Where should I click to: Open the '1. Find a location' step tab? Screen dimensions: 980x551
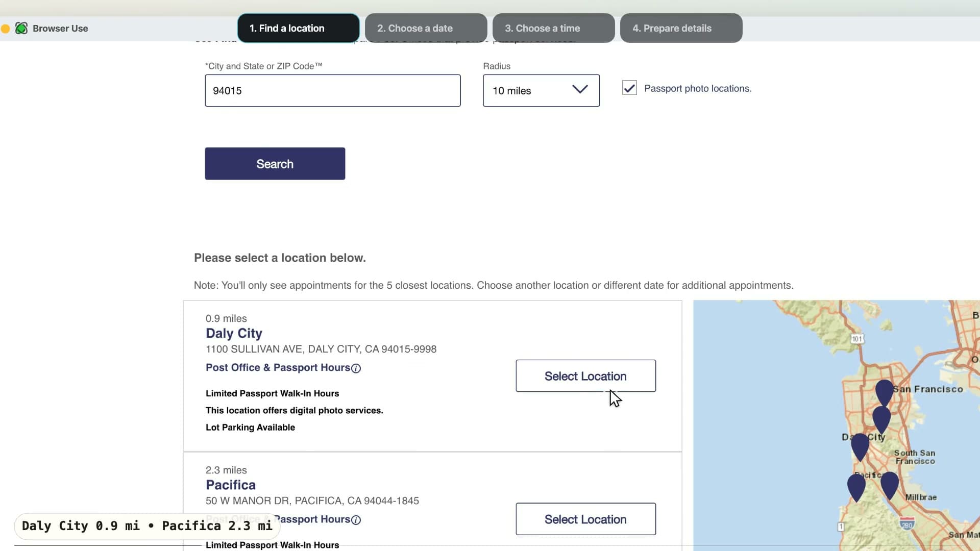tap(299, 28)
